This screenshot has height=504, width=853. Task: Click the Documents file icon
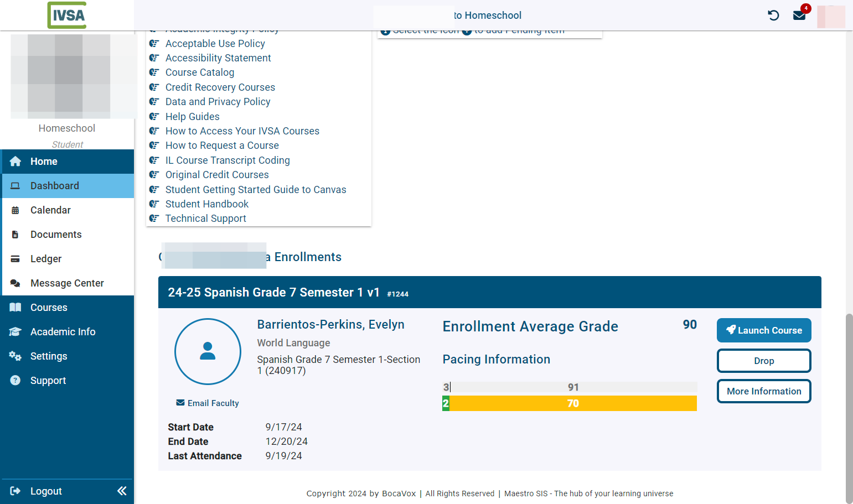(15, 235)
